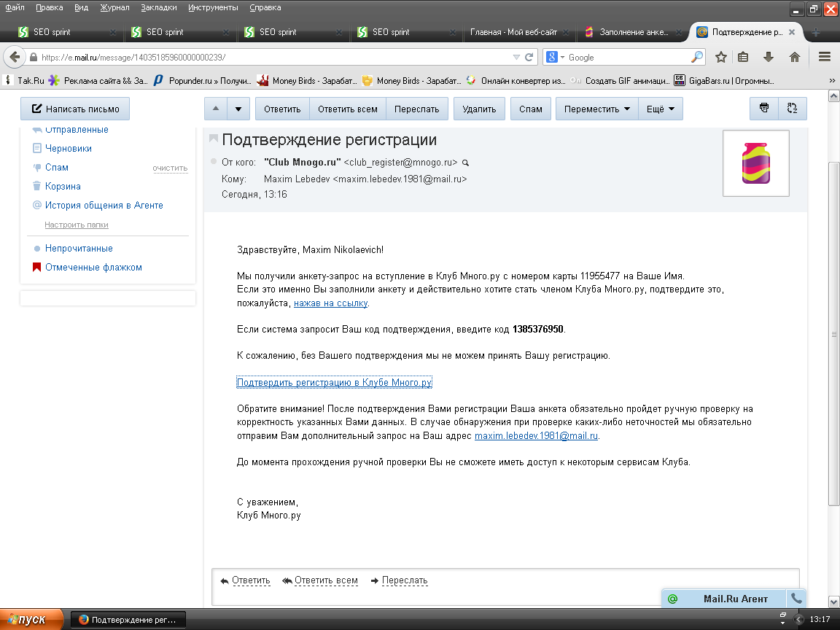Screen dimensions: 840x630
Task: Open the Firefox hamburger menu
Action: pos(825,57)
